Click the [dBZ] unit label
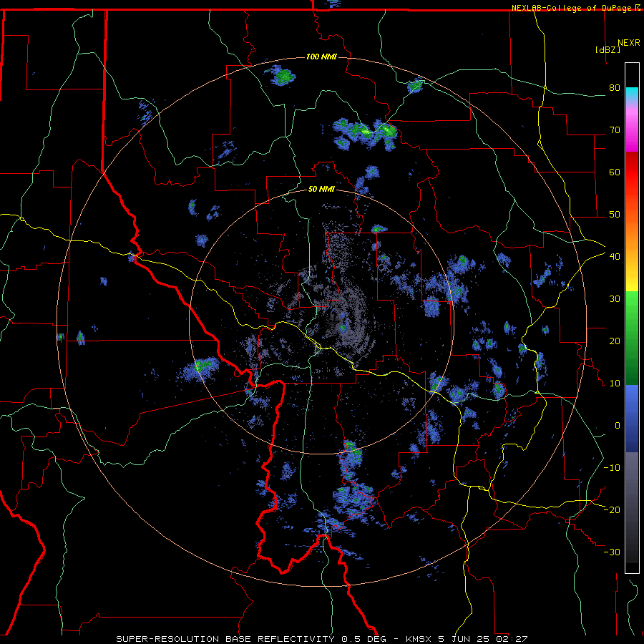644x644 pixels. tap(608, 49)
